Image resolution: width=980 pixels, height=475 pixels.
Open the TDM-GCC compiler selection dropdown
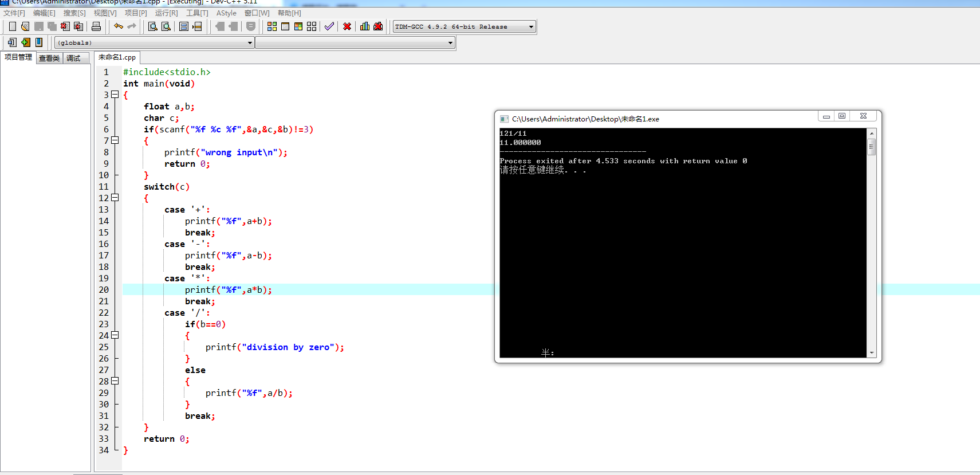(464, 26)
